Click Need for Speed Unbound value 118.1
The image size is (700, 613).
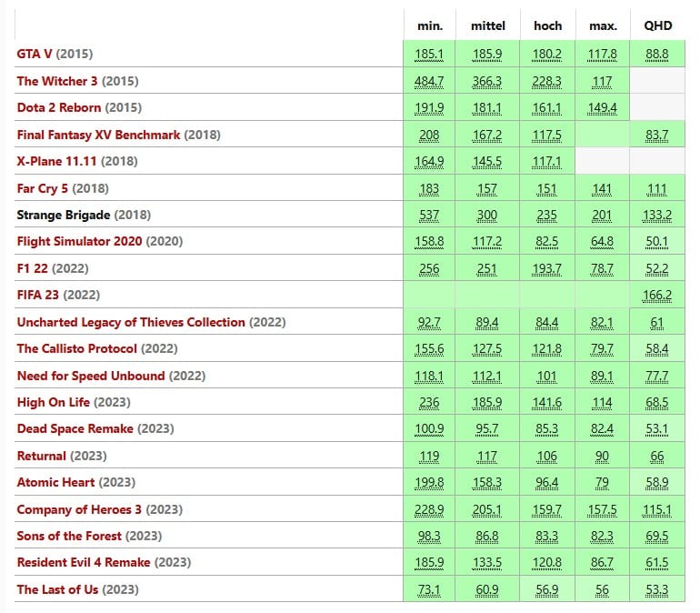click(429, 377)
